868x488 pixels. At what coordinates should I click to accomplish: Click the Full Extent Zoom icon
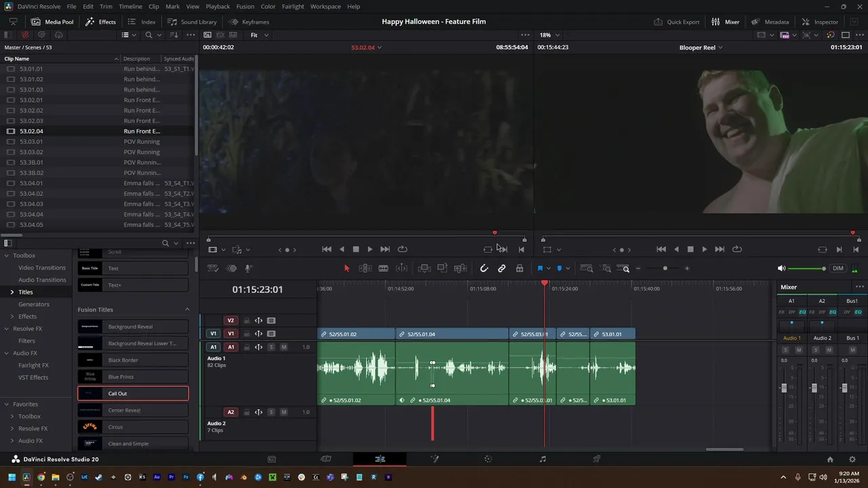(587, 268)
